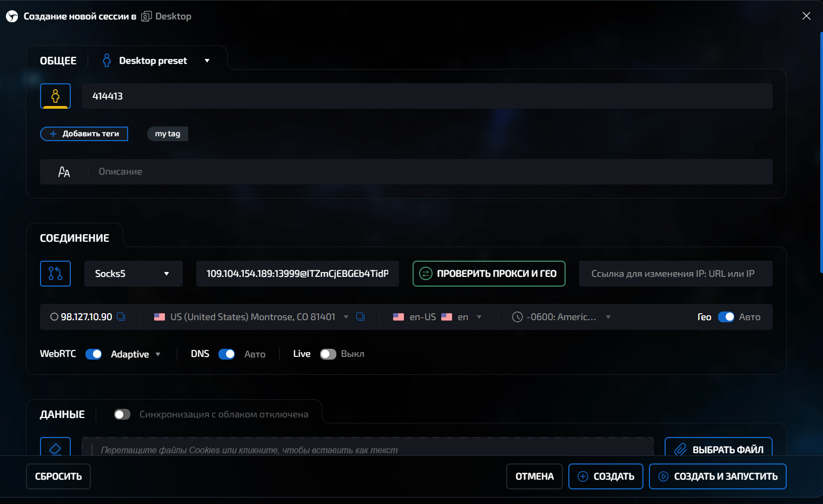Click the Create and Launch button
The image size is (823, 504).
tap(718, 476)
